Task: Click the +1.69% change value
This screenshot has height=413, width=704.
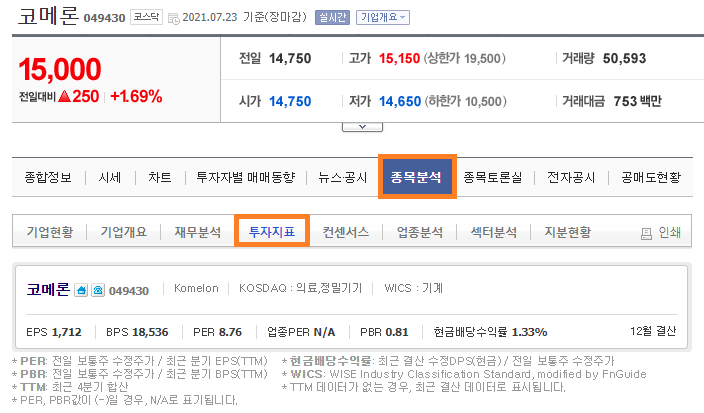Action: (136, 96)
